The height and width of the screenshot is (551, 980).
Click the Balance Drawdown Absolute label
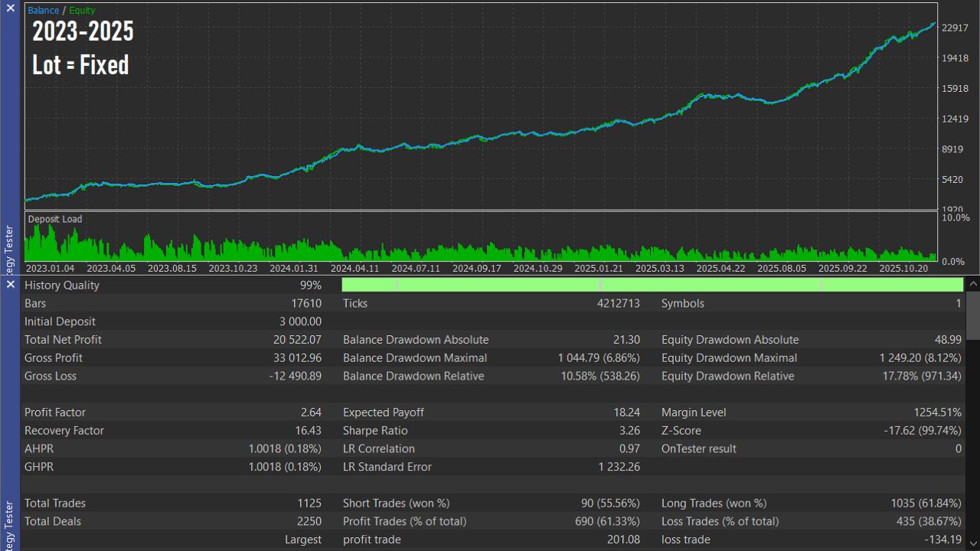pyautogui.click(x=416, y=340)
